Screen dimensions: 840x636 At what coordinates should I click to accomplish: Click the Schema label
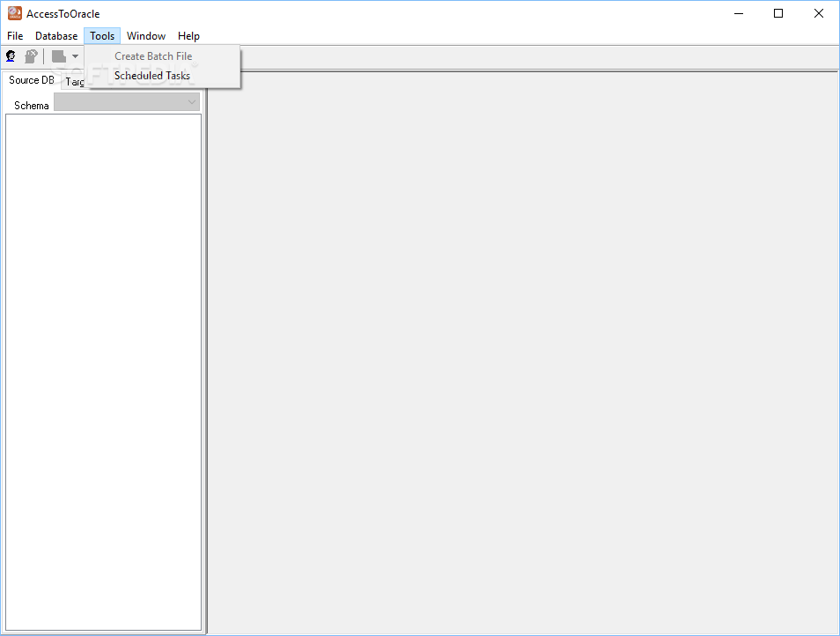coord(31,106)
